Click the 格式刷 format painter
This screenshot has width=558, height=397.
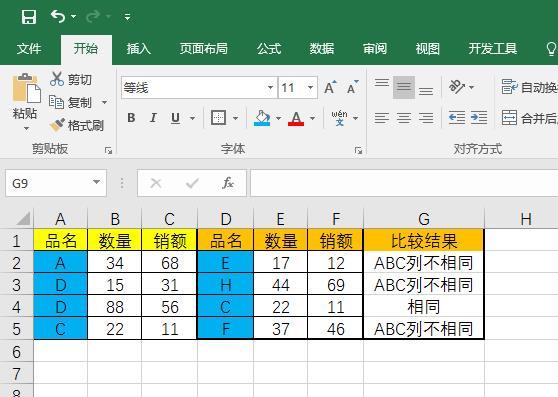point(77,125)
